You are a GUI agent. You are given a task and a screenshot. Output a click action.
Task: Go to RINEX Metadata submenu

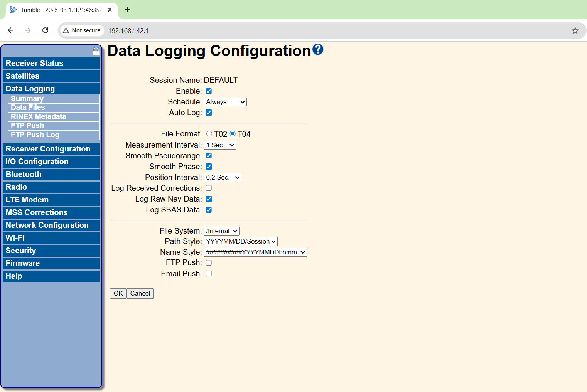pyautogui.click(x=39, y=116)
